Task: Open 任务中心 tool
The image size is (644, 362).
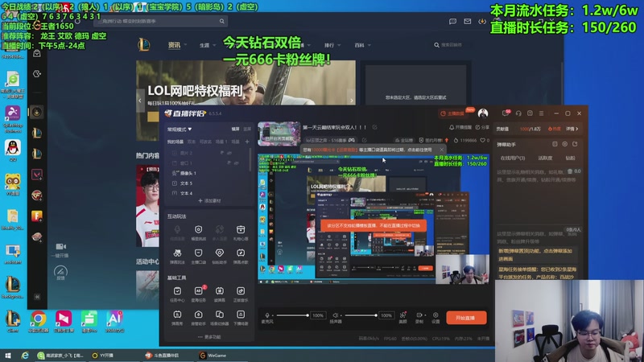Action: (177, 294)
